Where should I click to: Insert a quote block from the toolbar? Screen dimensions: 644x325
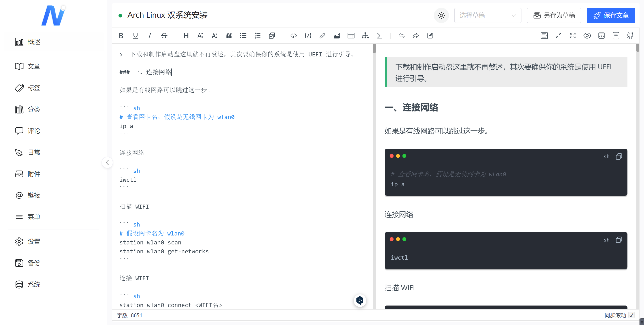[x=229, y=36]
